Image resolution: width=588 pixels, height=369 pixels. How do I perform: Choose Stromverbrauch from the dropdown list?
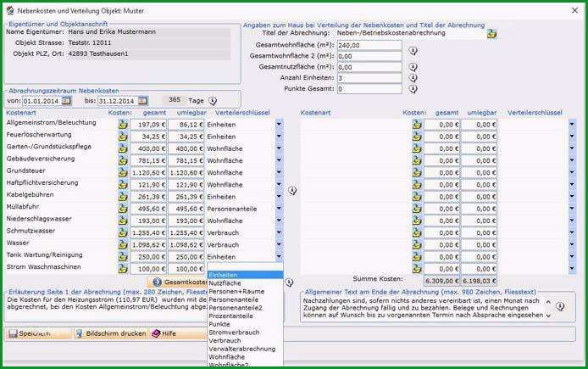coord(245,333)
